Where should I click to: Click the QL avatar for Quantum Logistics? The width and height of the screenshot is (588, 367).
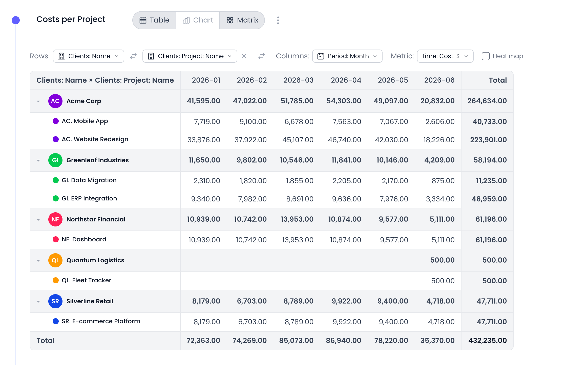55,260
